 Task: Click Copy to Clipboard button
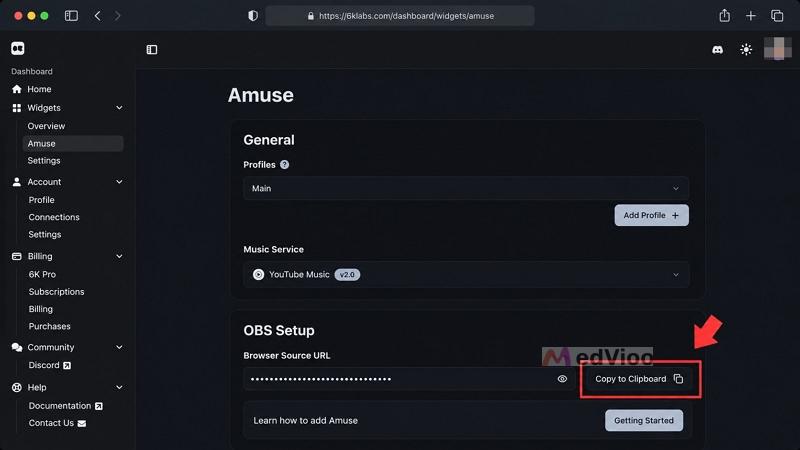(639, 379)
